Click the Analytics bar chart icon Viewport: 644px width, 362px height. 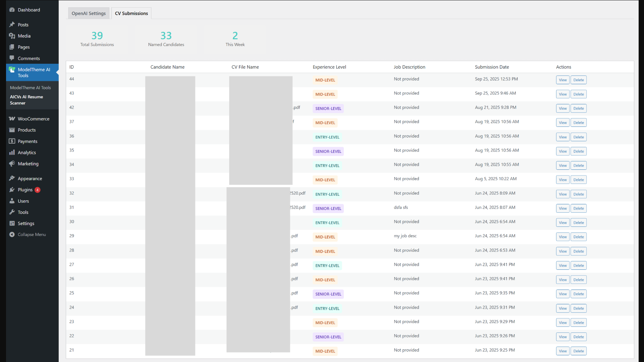point(12,153)
